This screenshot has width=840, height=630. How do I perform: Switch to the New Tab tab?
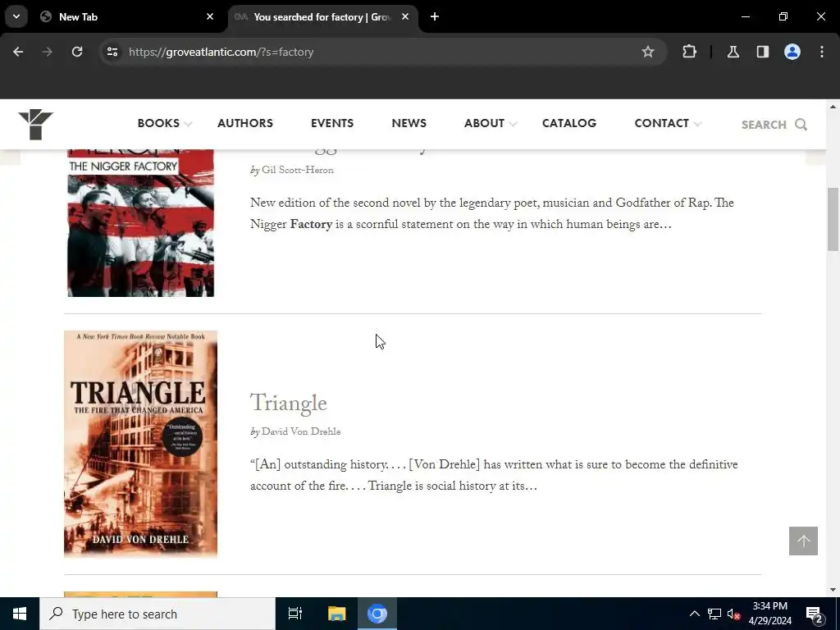[127, 16]
